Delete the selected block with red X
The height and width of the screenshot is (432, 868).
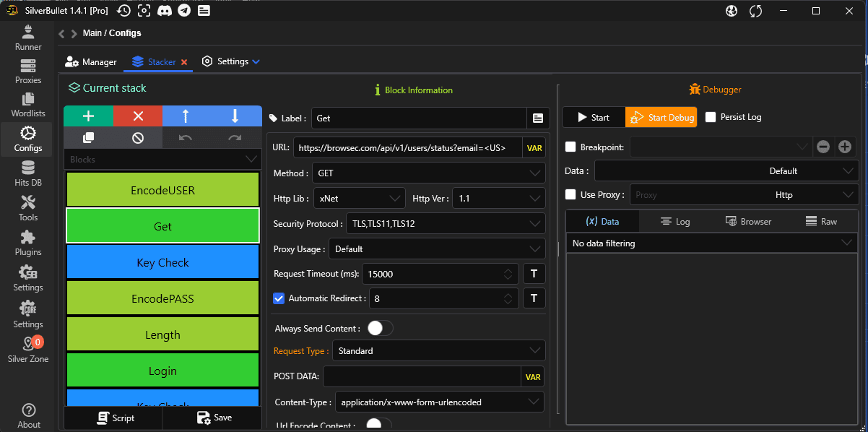click(x=138, y=116)
